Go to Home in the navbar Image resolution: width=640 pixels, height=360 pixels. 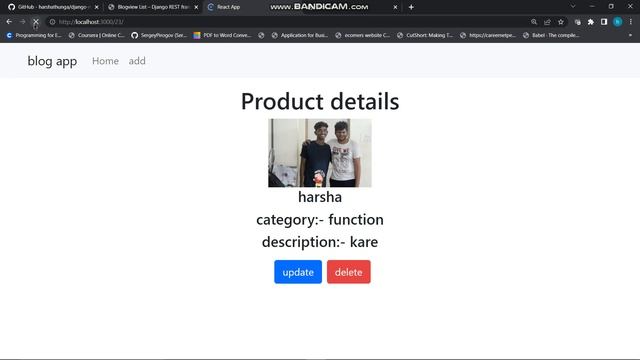tap(105, 61)
